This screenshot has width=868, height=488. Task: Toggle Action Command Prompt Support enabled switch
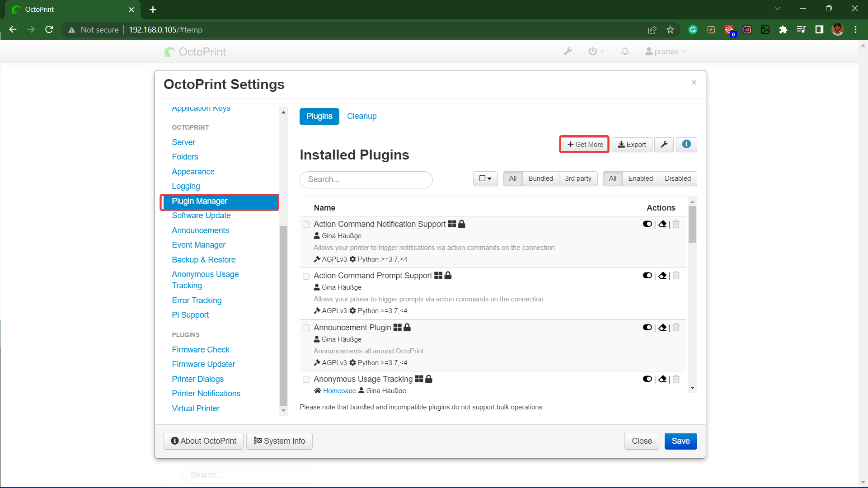click(647, 276)
